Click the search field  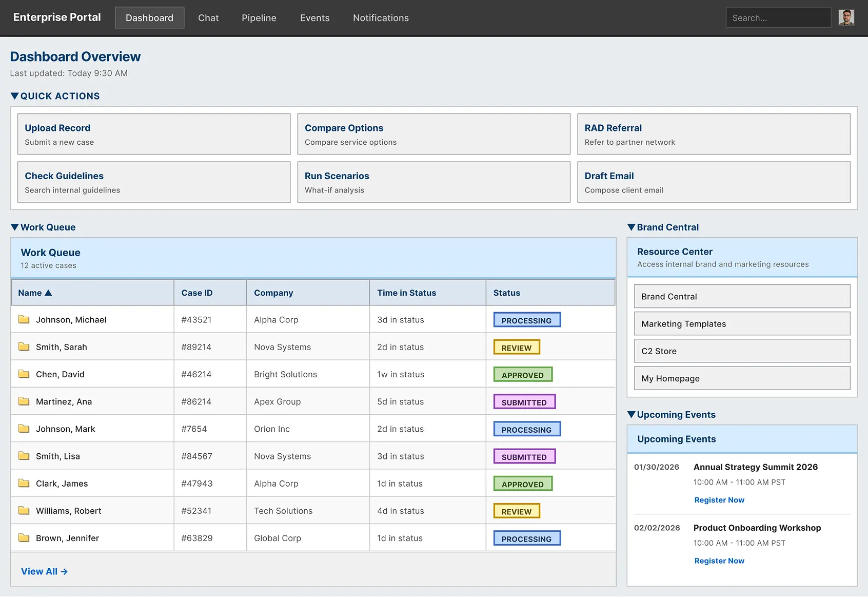pos(778,17)
